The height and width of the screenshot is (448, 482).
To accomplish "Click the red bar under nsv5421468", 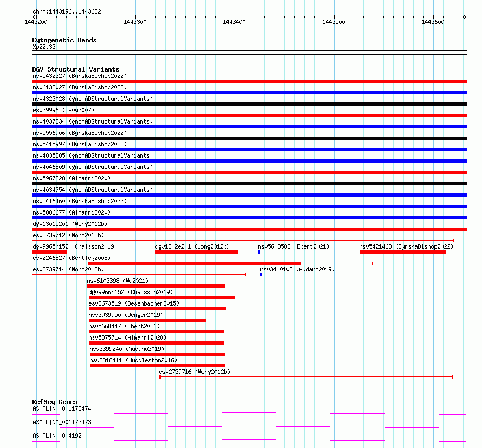I will pos(403,252).
